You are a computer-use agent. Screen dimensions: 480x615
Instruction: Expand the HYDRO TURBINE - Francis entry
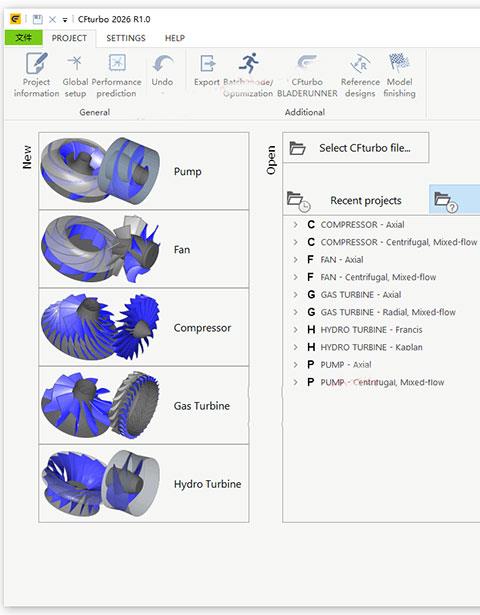[295, 330]
